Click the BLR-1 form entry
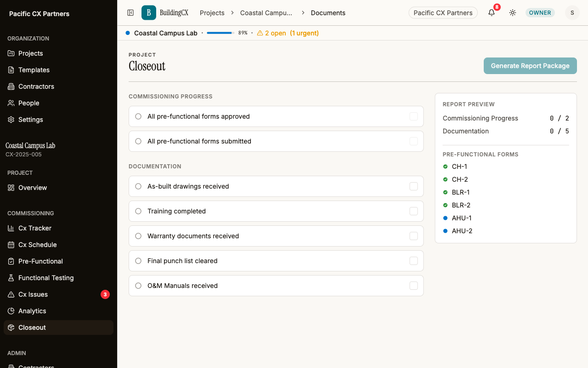Screen dimensions: 588x368 (461, 192)
